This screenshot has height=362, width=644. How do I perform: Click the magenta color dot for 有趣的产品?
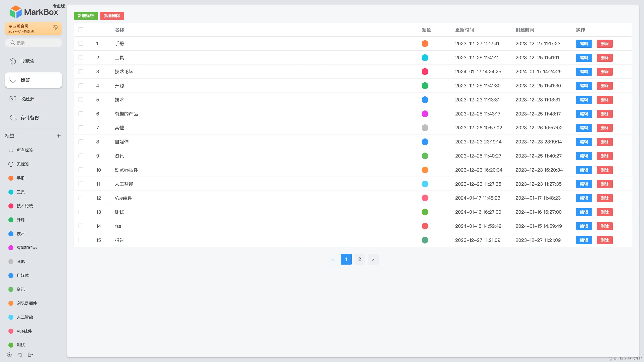click(425, 114)
